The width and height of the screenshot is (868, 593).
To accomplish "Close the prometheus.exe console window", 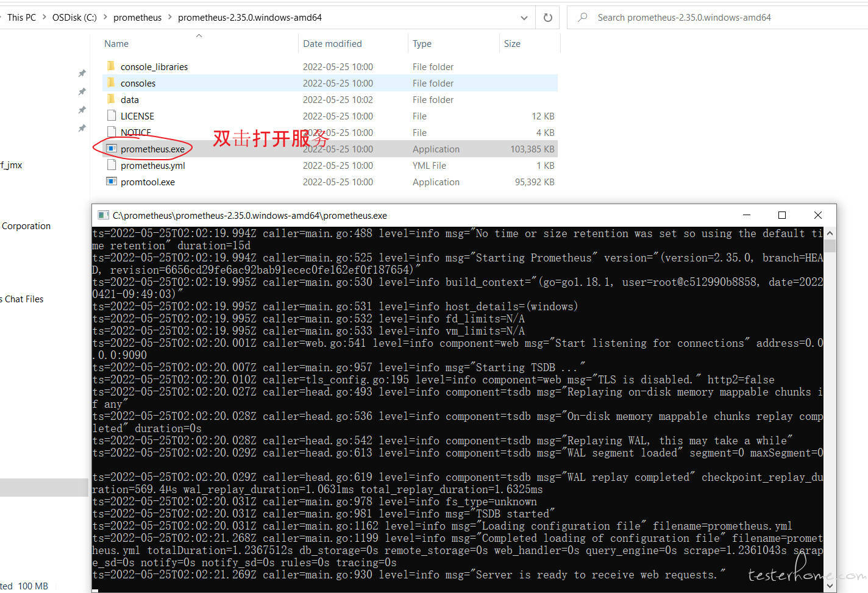I will (x=818, y=215).
